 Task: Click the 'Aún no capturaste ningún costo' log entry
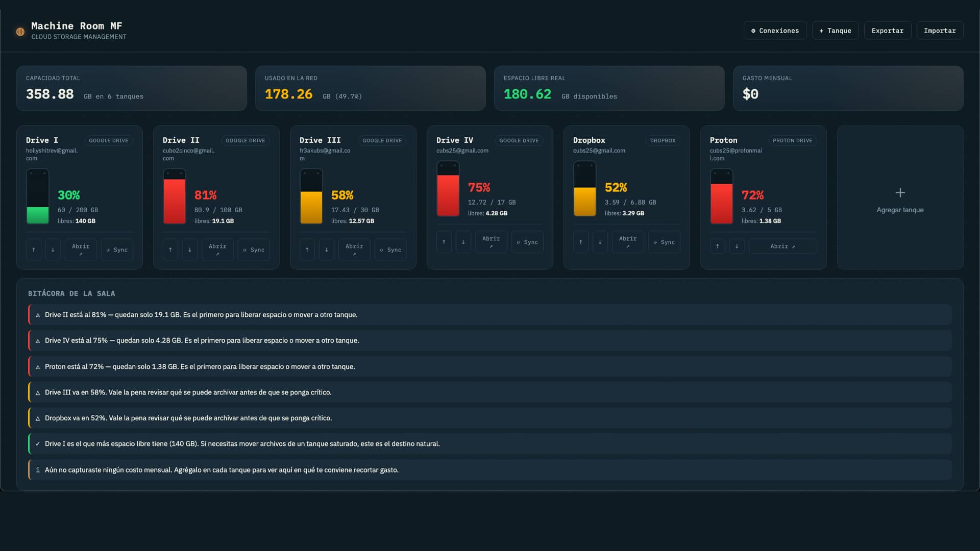click(490, 470)
